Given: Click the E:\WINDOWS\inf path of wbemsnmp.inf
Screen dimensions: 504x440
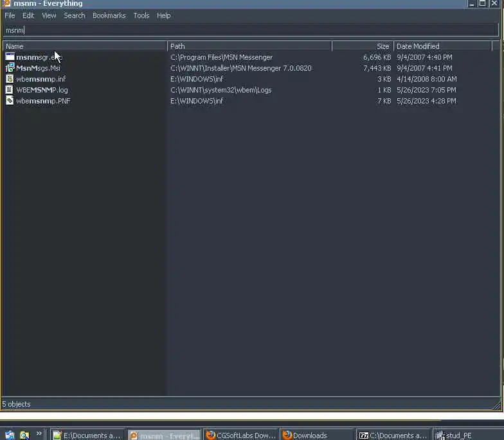Looking at the screenshot, I should pos(197,79).
